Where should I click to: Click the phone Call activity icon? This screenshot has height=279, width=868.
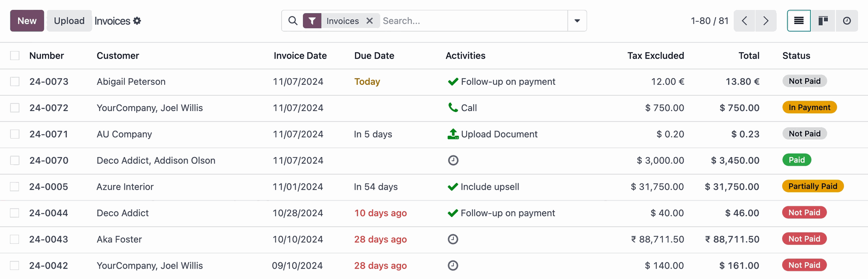[453, 107]
